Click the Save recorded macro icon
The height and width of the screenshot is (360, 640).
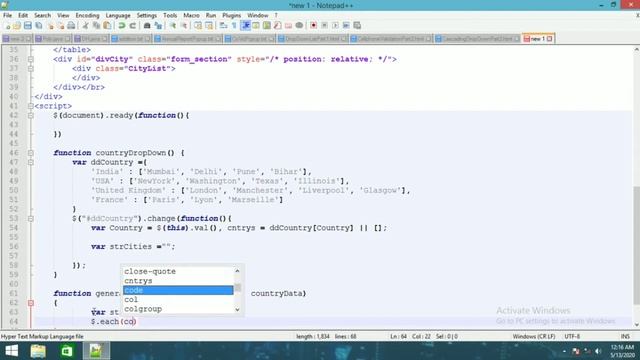coord(357,25)
